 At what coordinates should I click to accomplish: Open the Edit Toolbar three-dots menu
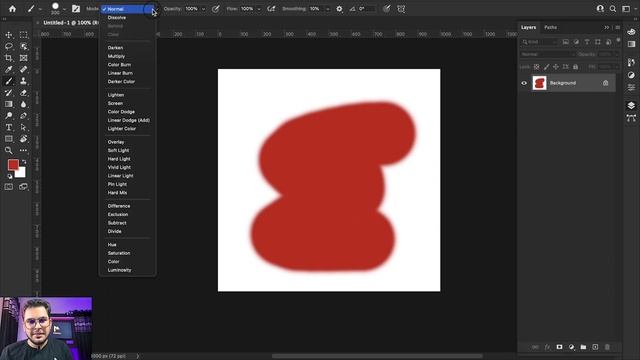pos(24,150)
